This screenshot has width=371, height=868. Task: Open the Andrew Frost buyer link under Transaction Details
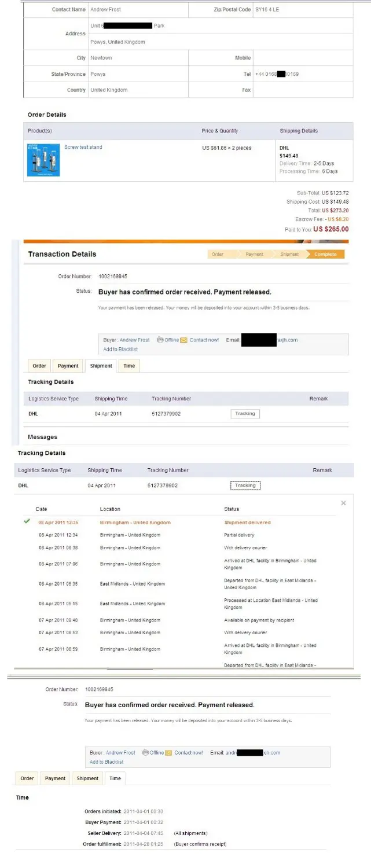pyautogui.click(x=134, y=340)
